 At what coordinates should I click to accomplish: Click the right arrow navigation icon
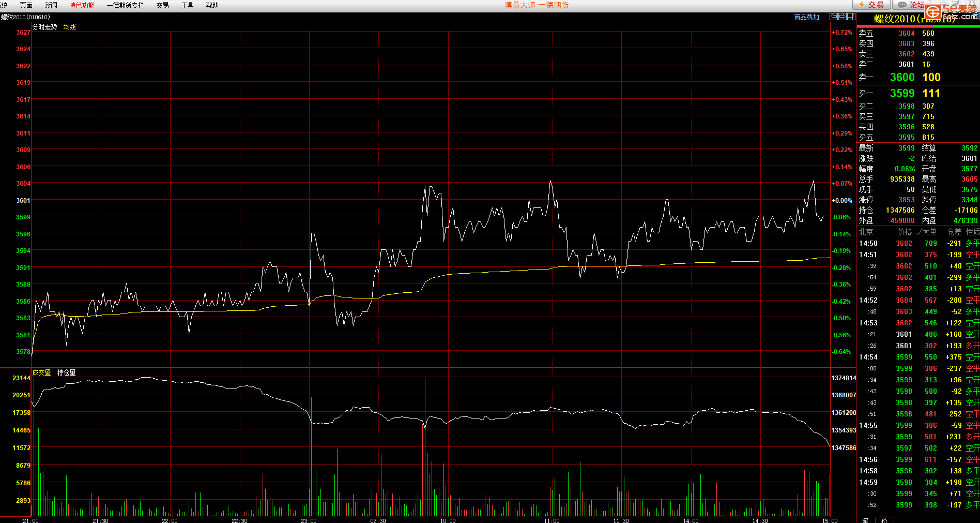point(842,17)
